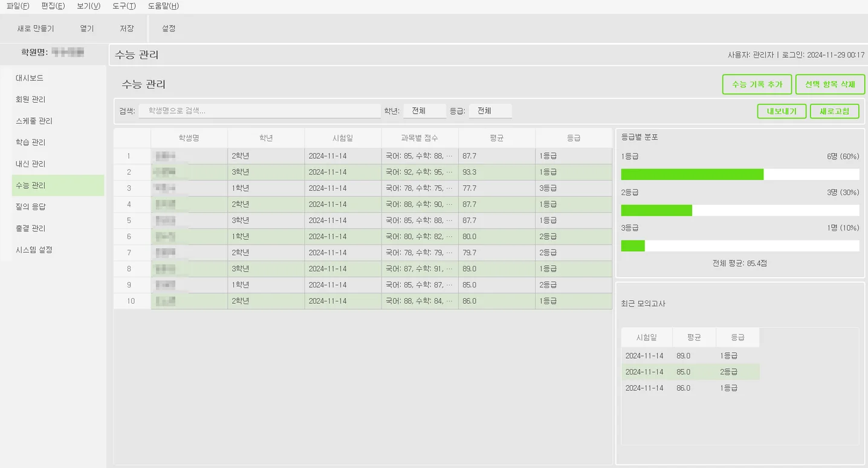The width and height of the screenshot is (868, 468).
Task: Expand the 학년 filter dropdown
Action: (424, 111)
